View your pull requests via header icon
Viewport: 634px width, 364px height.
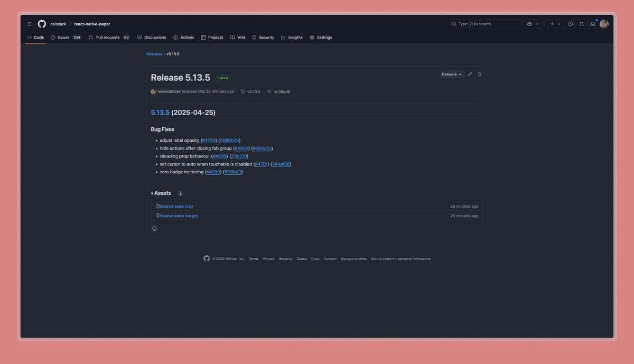coord(582,24)
